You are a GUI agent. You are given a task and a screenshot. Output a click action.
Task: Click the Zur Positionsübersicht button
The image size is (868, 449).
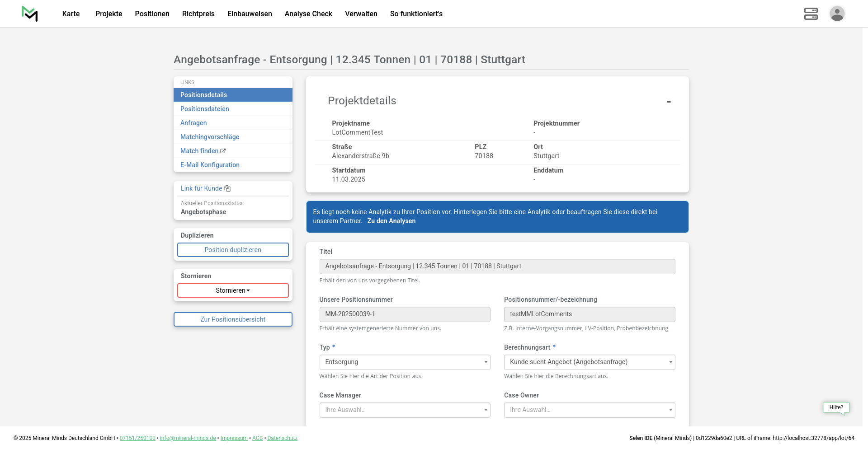(233, 319)
